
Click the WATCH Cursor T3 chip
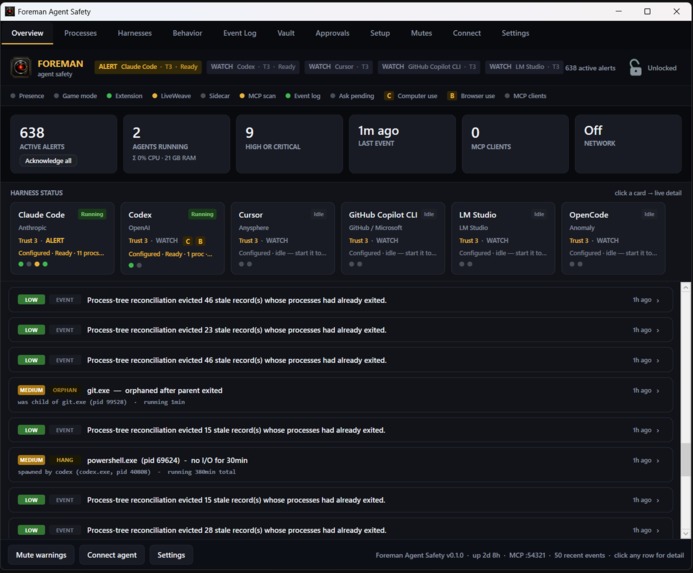(339, 67)
